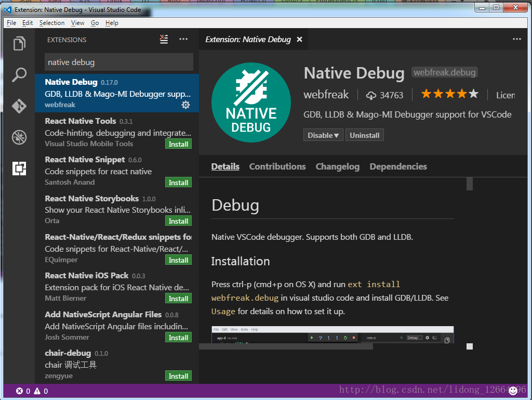Close the Extension: Native Debug tab
Screen dimensions: 532x400
coord(299,40)
